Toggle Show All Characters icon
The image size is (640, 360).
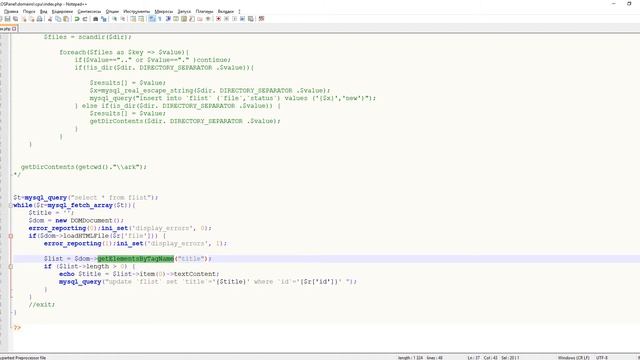[160, 19]
